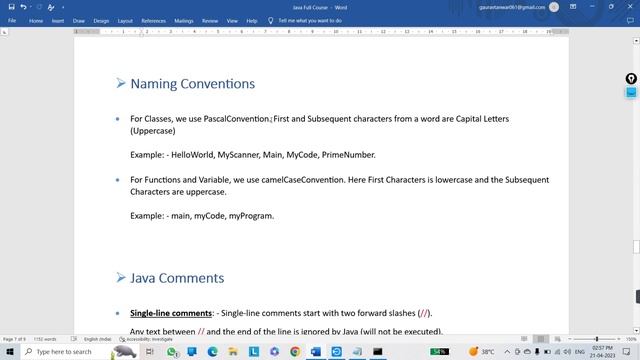This screenshot has width=640, height=360.
Task: Open the View tab
Action: [232, 20]
